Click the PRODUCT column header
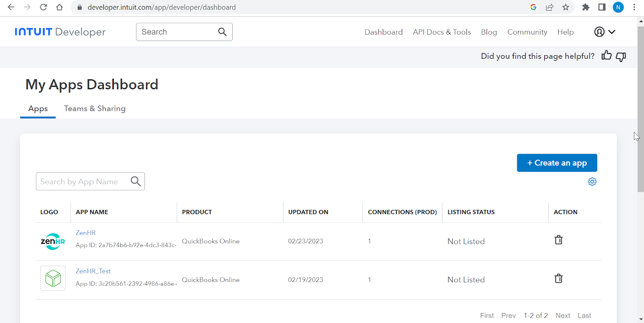 tap(197, 212)
